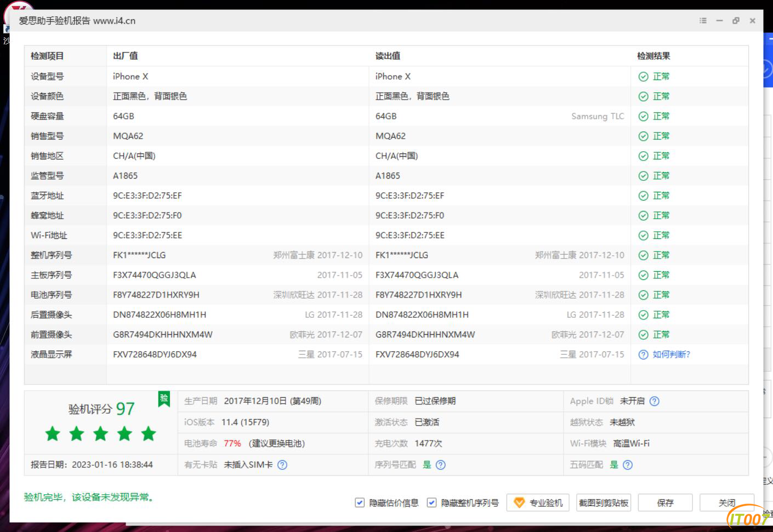The image size is (773, 532).
Task: Click the 检测结果 column header
Action: coord(653,56)
